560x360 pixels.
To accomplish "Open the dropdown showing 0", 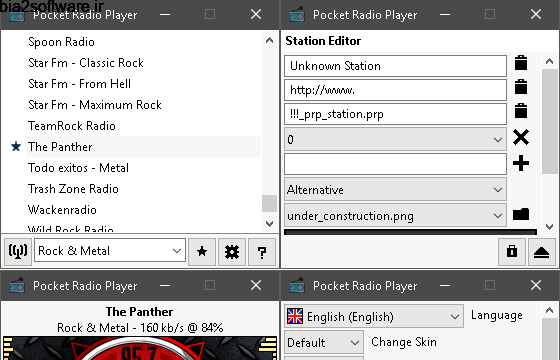I will [395, 139].
